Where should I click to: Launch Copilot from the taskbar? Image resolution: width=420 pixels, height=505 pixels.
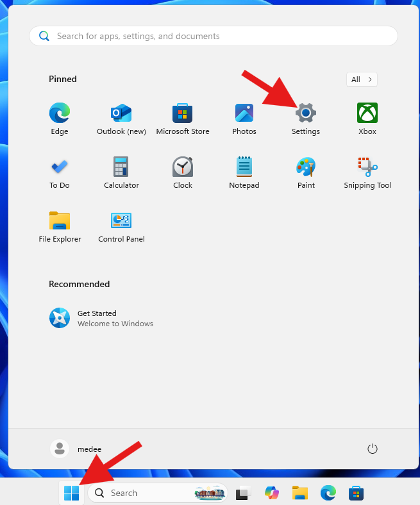pos(272,493)
